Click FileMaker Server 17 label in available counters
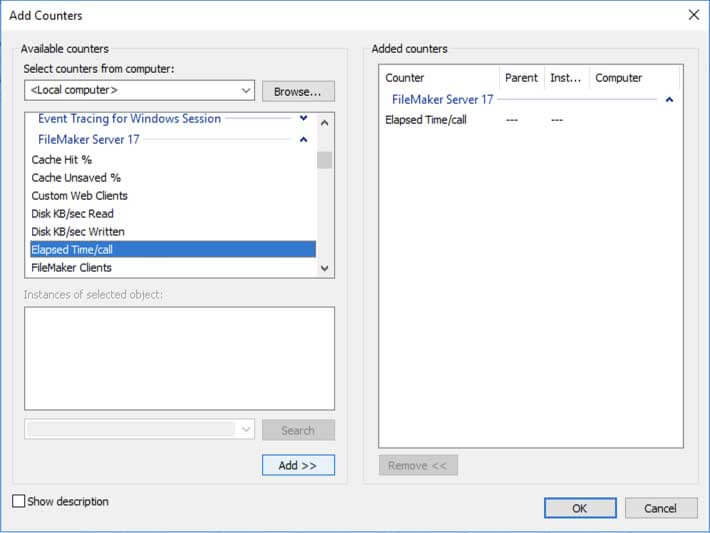 89,139
